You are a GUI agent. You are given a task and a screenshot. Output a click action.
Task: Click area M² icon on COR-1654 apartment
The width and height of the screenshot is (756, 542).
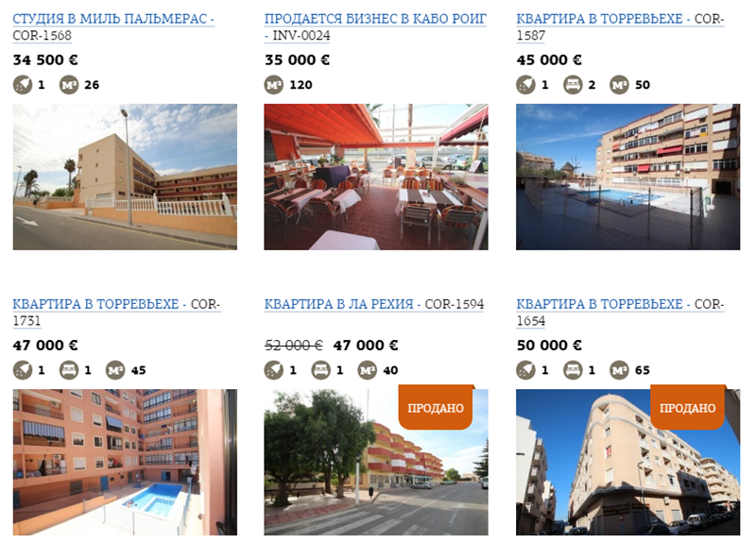click(x=620, y=370)
